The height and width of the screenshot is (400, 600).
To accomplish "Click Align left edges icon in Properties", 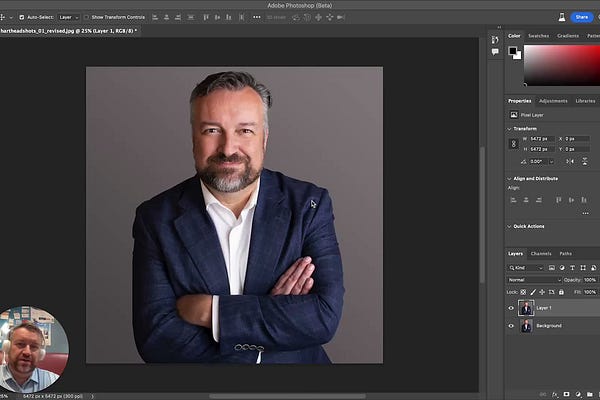I will tap(514, 200).
